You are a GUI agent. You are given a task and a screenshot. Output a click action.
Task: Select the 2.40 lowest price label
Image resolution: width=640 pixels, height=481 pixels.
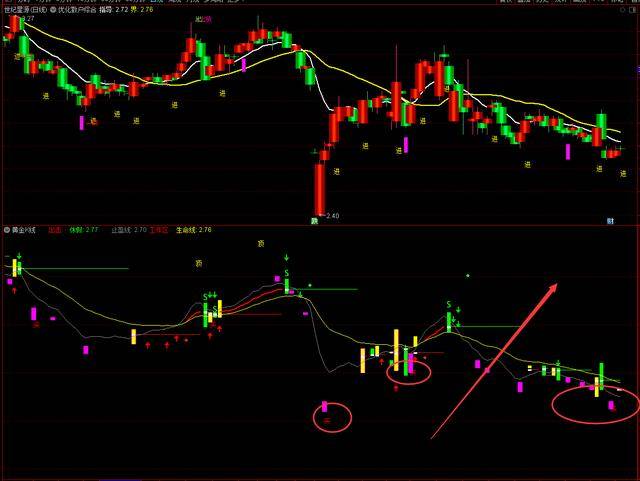[332, 216]
